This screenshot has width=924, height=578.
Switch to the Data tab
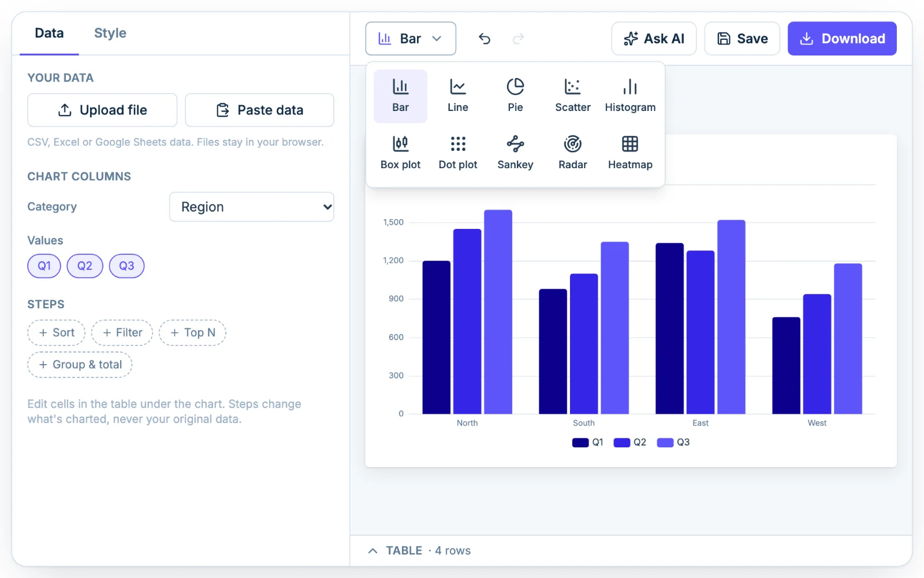(49, 34)
